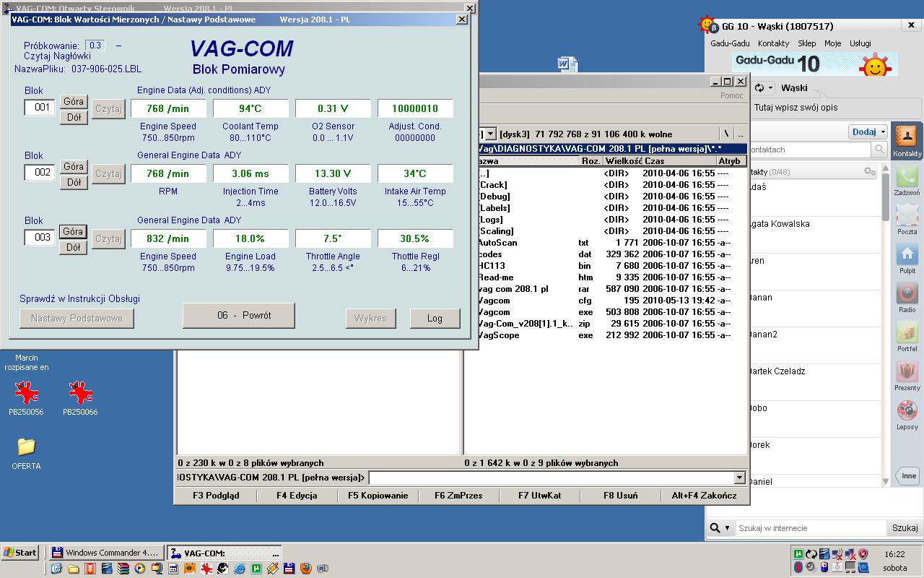Open the web search engine dropdown in Gadu-Gadu
The image size is (924, 578).
720,528
